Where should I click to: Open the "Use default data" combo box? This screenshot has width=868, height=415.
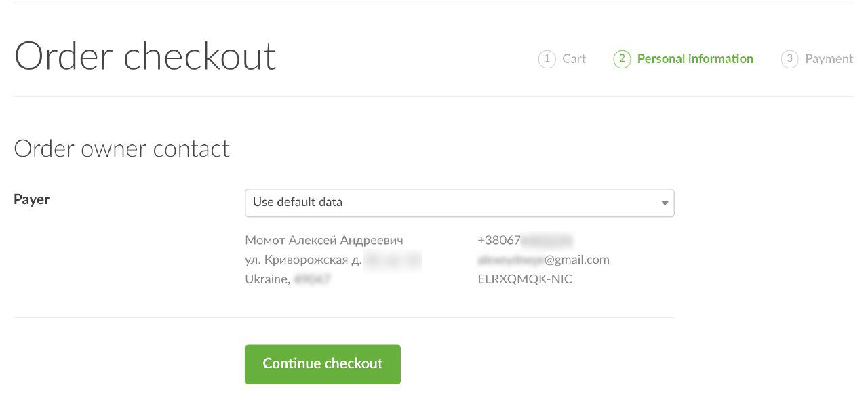pos(448,203)
